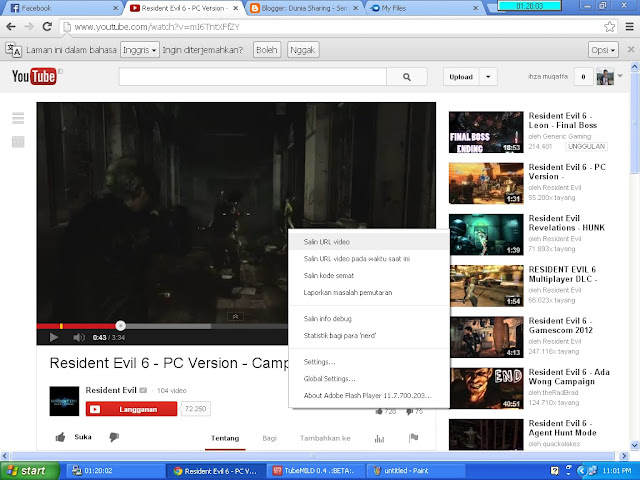
Task: Click ihza muqaffa username link
Action: point(548,76)
